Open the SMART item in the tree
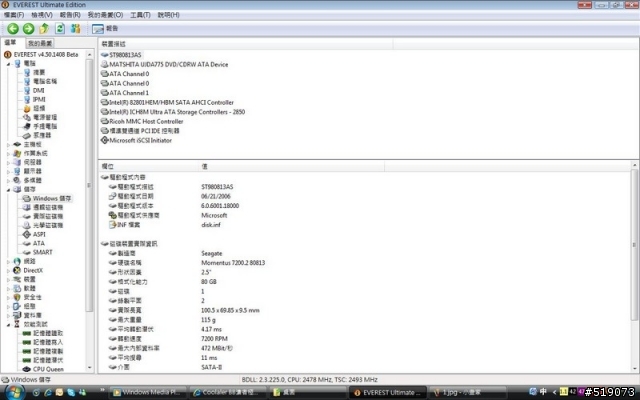The width and height of the screenshot is (640, 400). [42, 252]
